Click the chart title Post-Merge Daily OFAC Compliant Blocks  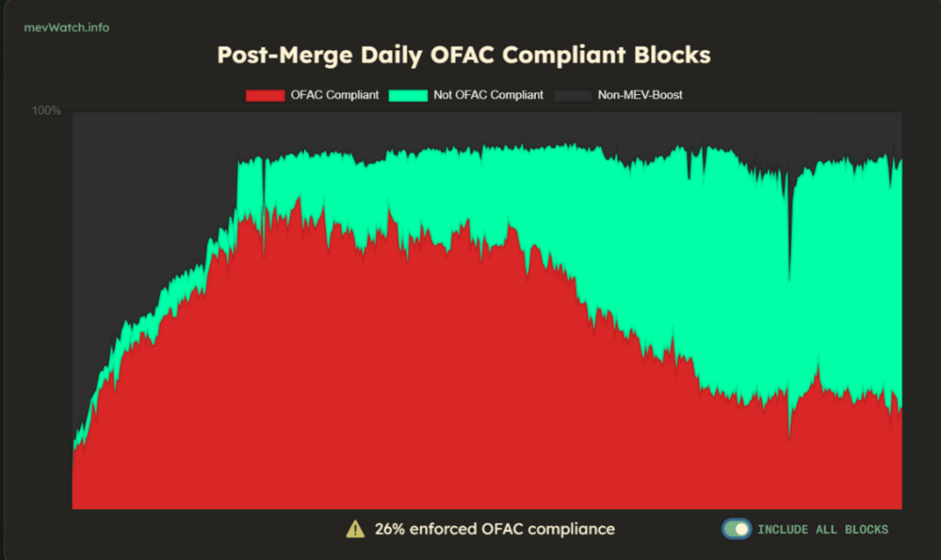[x=464, y=55]
